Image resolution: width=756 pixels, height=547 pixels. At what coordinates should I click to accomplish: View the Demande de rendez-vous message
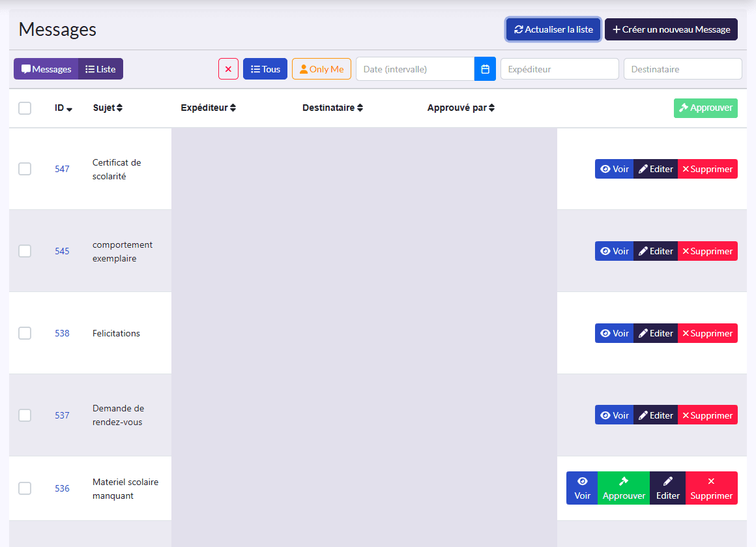pos(614,415)
